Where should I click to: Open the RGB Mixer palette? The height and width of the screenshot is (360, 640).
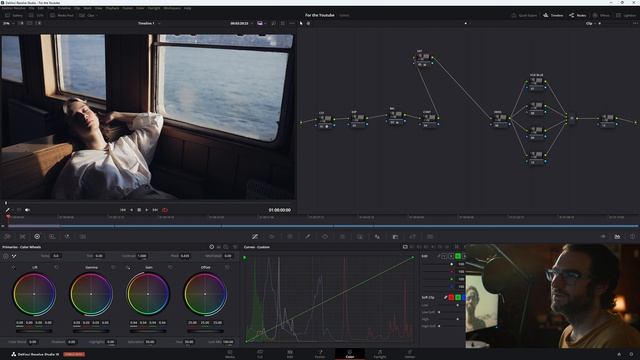67,236
